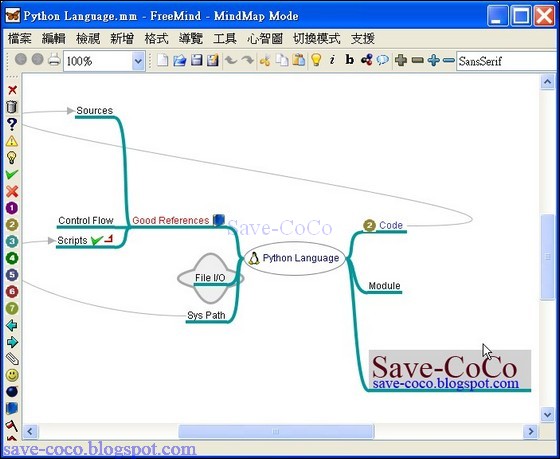Add the red cross not-OK icon
The image size is (560, 459).
pyautogui.click(x=12, y=191)
